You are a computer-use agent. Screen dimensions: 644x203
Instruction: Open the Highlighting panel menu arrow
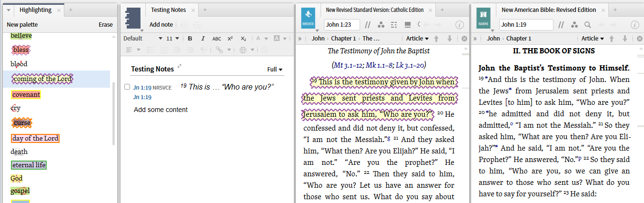10,10
